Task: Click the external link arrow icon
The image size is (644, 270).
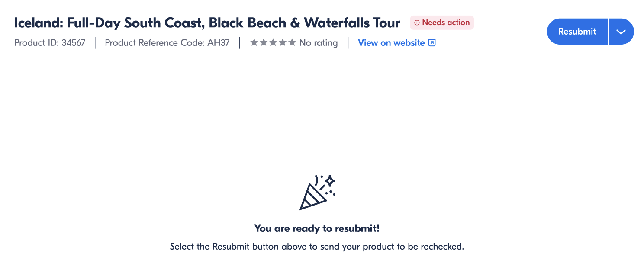Action: (432, 43)
